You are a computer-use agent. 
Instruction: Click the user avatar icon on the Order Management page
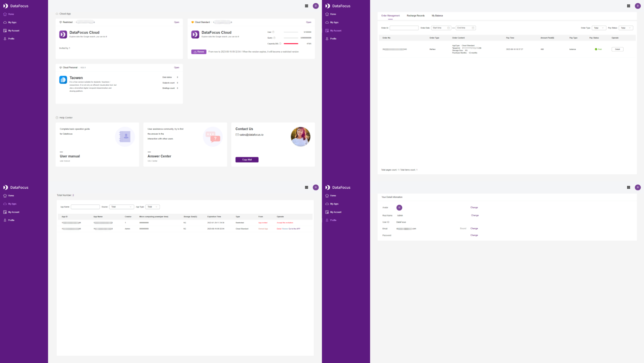click(x=638, y=6)
